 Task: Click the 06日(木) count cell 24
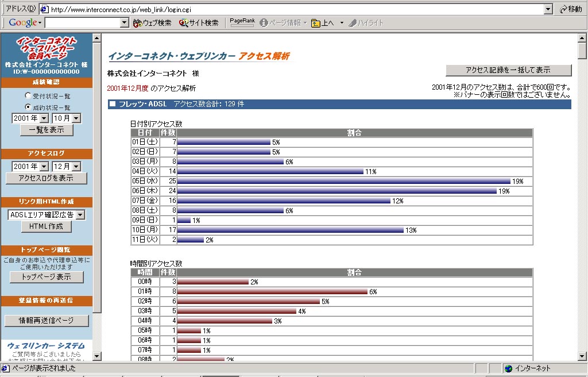pyautogui.click(x=168, y=191)
